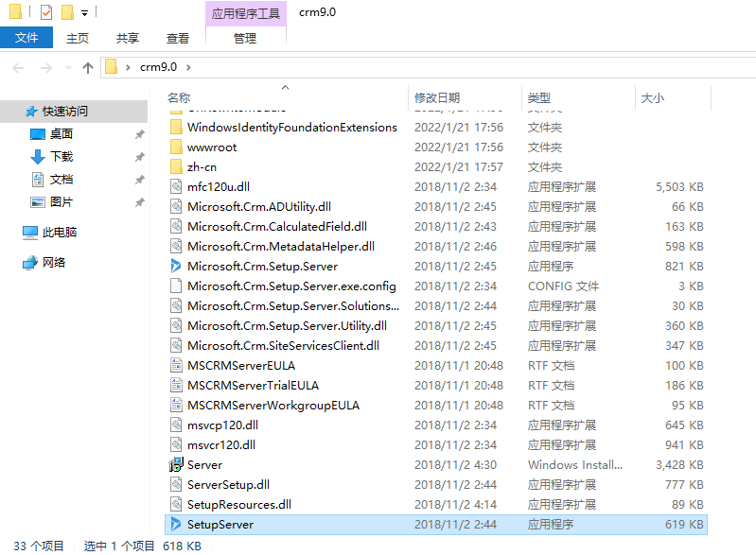This screenshot has width=756, height=555.
Task: Click the Properties quick access toolbar icon
Action: pyautogui.click(x=46, y=12)
